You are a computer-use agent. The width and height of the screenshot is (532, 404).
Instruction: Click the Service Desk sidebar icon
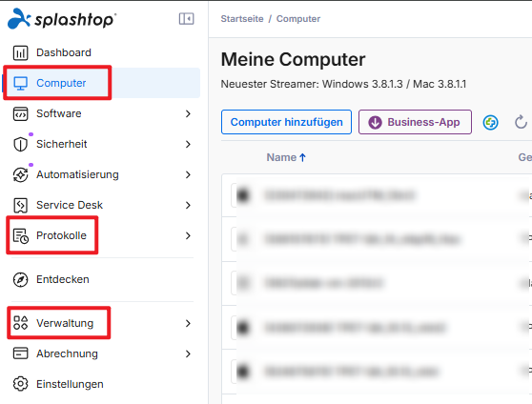point(20,205)
